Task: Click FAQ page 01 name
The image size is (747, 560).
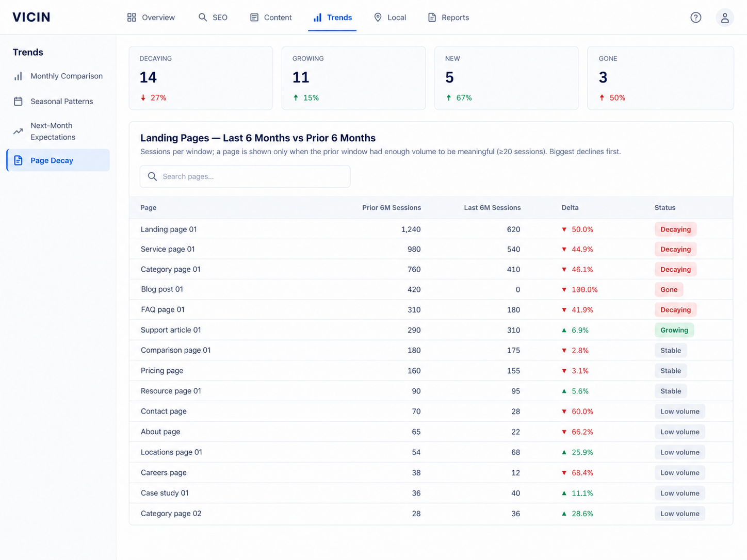Action: (163, 310)
